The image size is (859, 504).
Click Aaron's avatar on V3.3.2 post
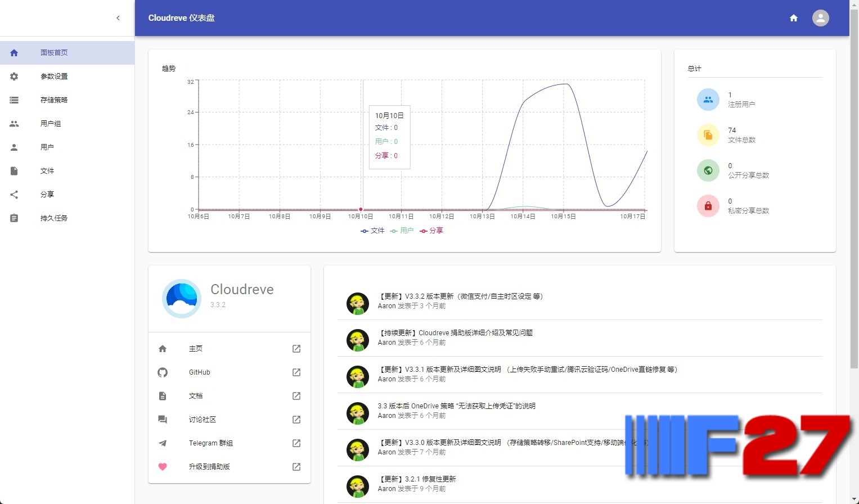[x=358, y=304]
